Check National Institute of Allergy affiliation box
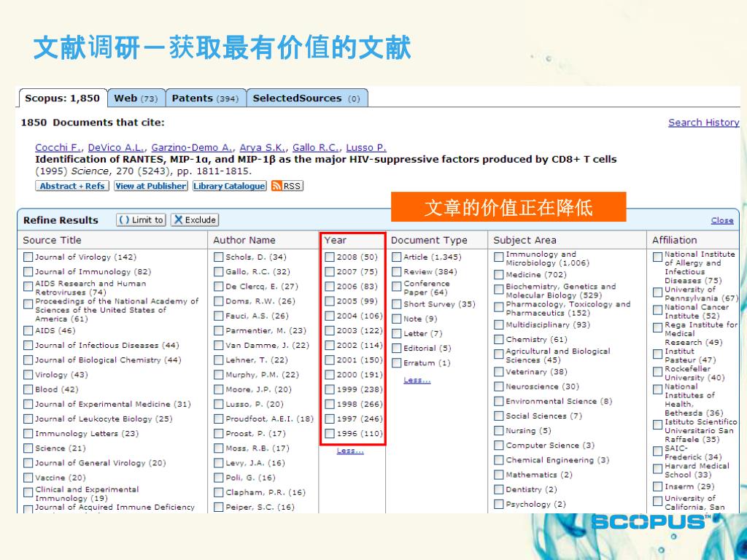 pos(658,257)
